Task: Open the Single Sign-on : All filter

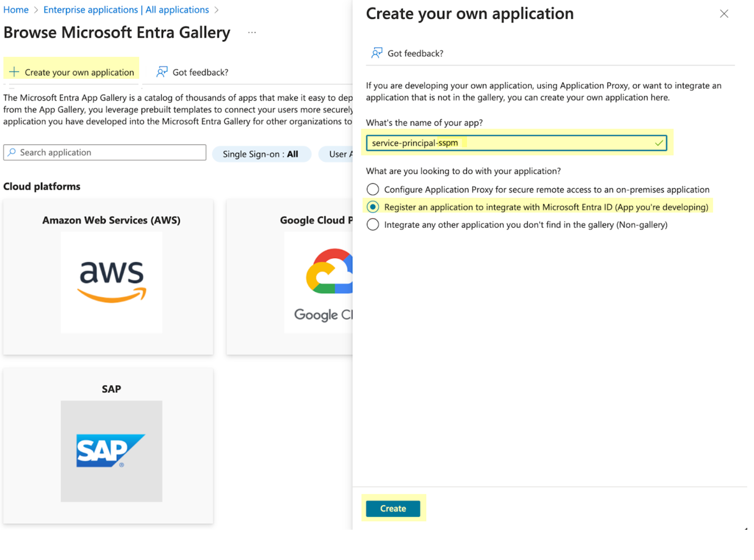Action: (x=261, y=154)
